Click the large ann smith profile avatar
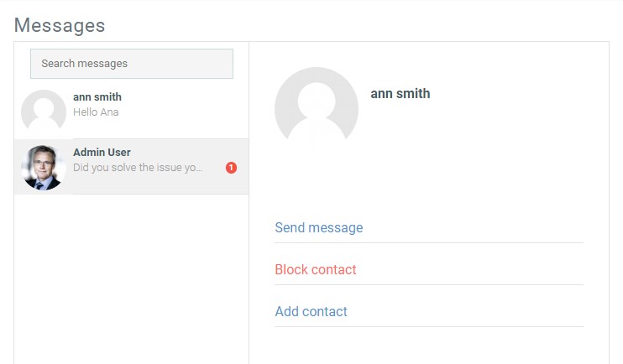Image resolution: width=623 pixels, height=364 pixels. coord(317,109)
